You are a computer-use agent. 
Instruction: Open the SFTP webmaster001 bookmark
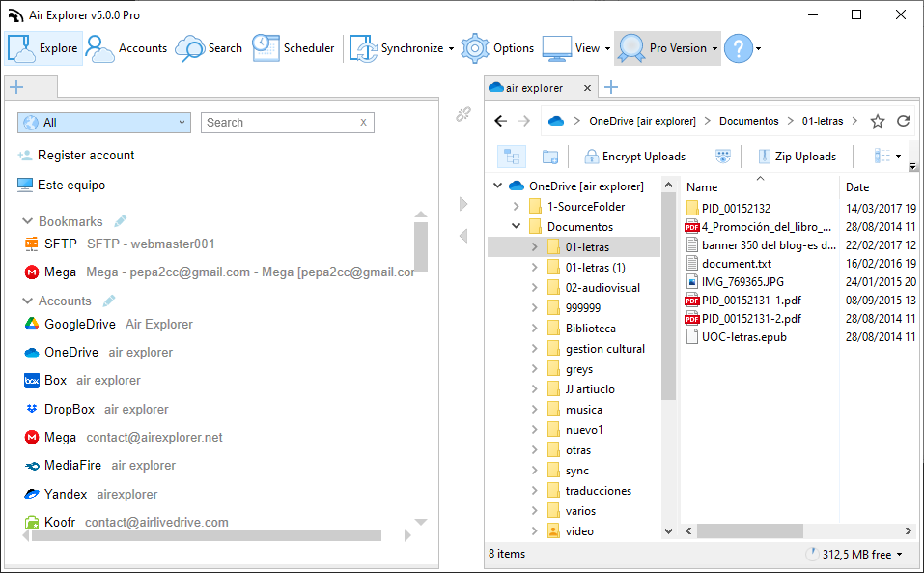[120, 244]
